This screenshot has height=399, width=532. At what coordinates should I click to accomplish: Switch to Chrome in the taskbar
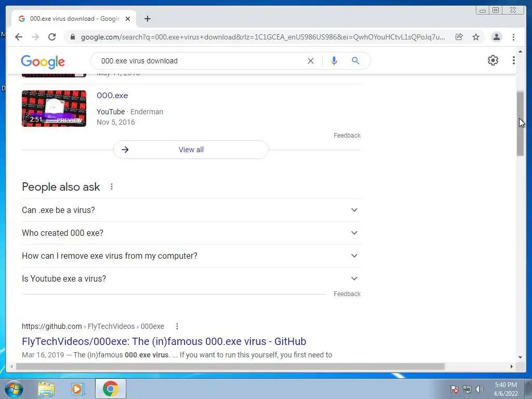(110, 389)
